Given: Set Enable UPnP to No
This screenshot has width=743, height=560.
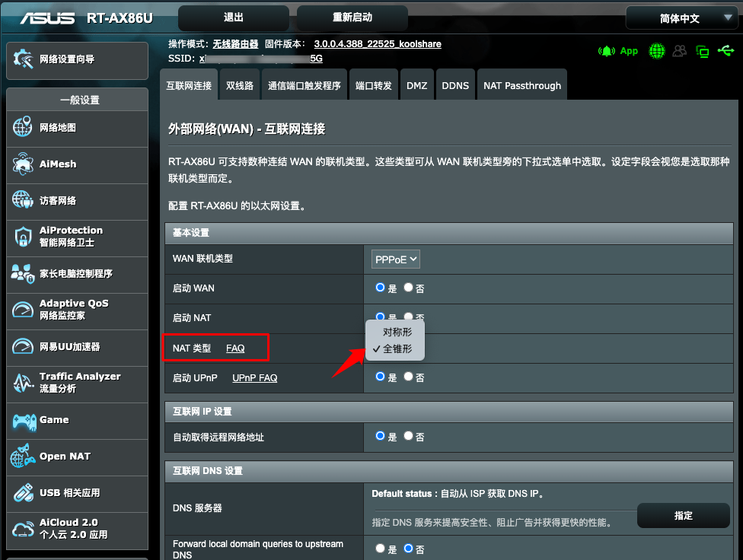Looking at the screenshot, I should [409, 377].
